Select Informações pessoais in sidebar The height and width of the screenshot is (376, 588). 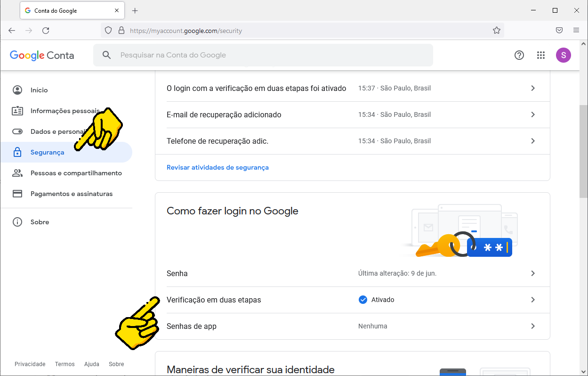click(66, 111)
